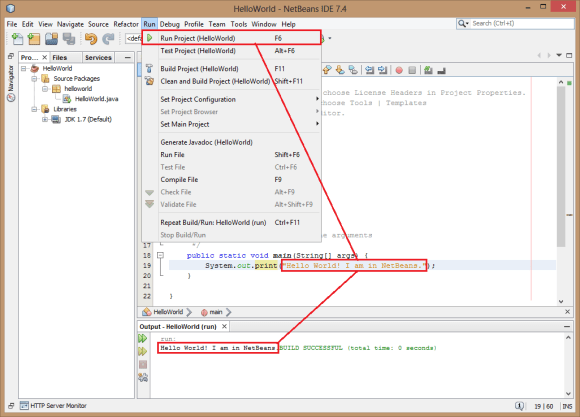Viewport: 580px width, 417px height.
Task: Select Compile File menu item
Action: 232,179
